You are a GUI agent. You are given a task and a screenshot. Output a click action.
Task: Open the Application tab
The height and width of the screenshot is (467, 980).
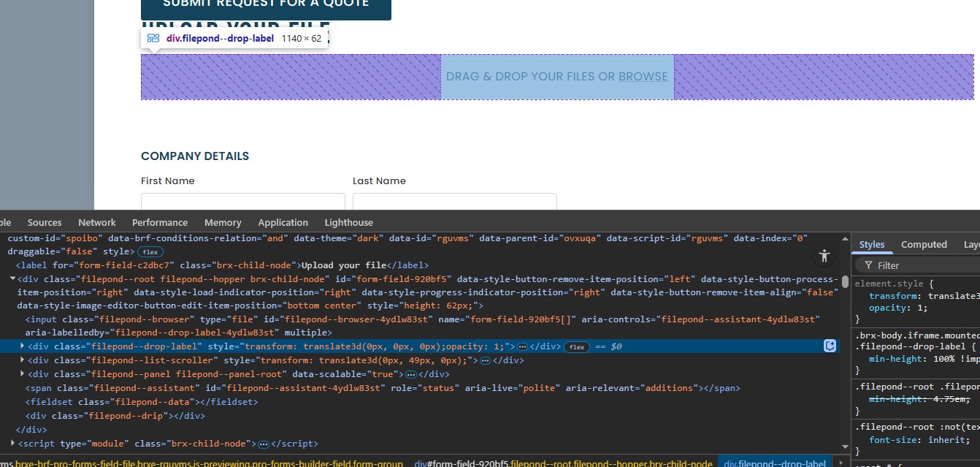(x=283, y=223)
